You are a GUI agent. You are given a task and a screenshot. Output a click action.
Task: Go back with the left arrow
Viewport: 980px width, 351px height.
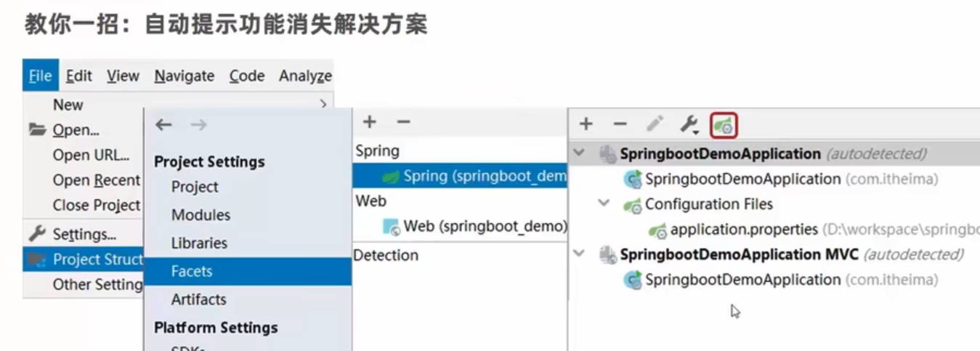click(163, 125)
